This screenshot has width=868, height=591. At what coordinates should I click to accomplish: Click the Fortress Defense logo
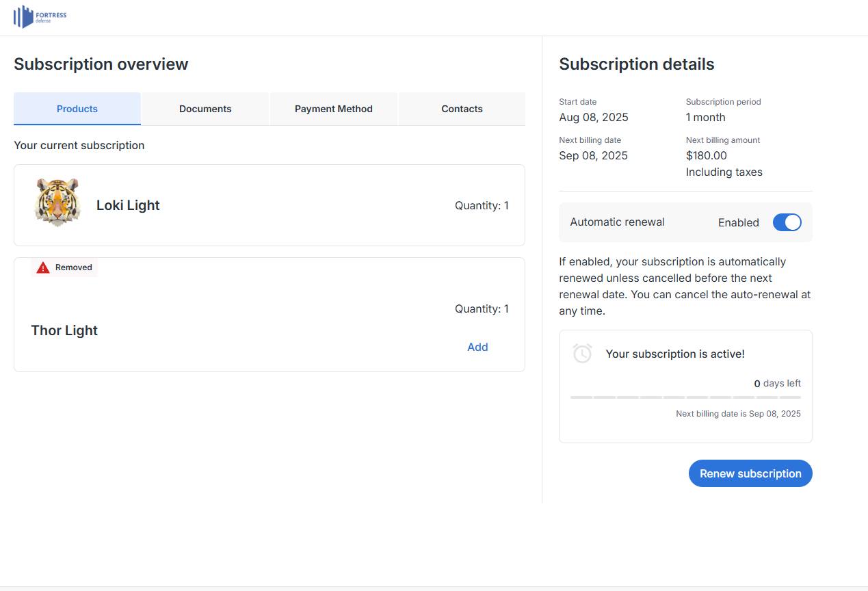click(40, 16)
